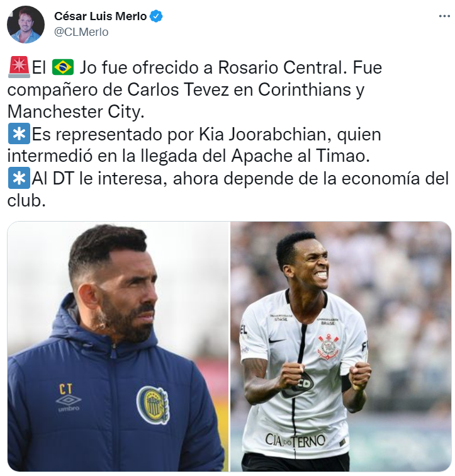Click the Corinthians crest on white jersey
Viewport: 455px width, 476px height.
(328, 347)
